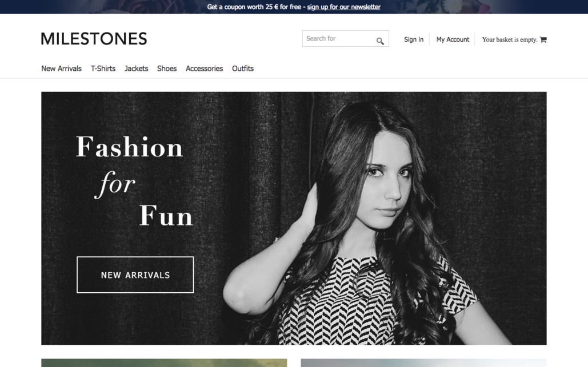The width and height of the screenshot is (588, 367).
Task: Open the bottom-left teaser image
Action: (164, 362)
